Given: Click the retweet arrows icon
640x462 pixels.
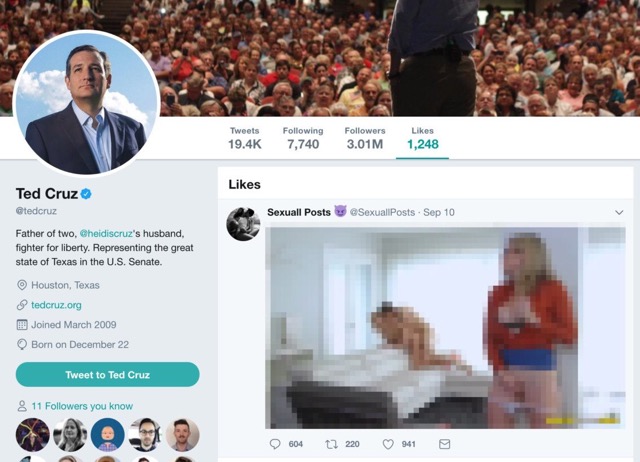Looking at the screenshot, I should point(331,444).
